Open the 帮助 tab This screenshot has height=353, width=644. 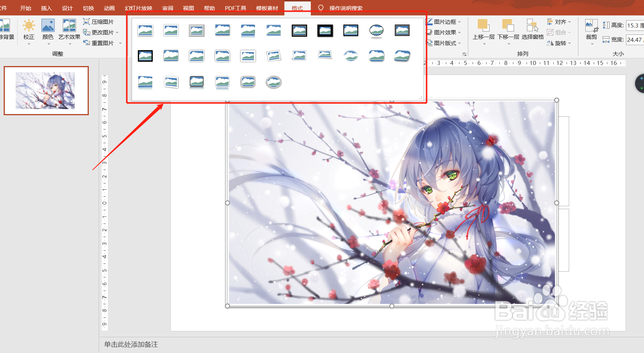click(210, 8)
